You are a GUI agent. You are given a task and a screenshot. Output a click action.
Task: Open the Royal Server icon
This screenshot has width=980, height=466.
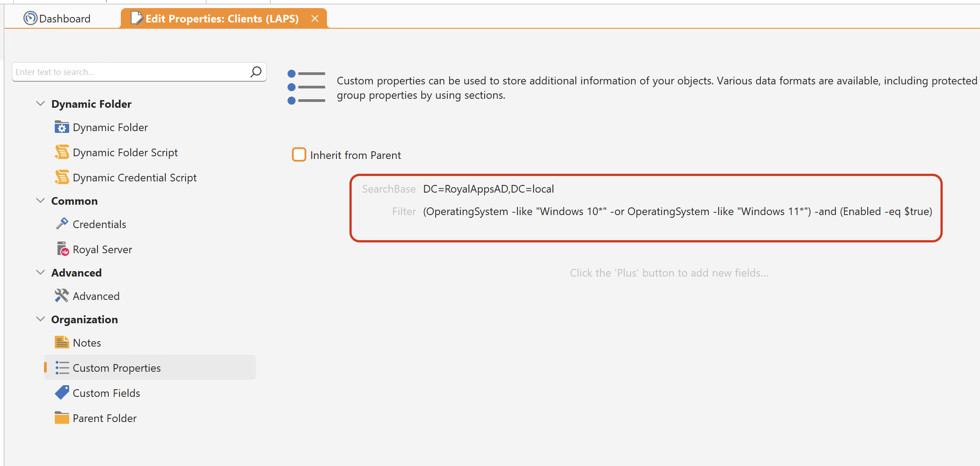[x=62, y=249]
